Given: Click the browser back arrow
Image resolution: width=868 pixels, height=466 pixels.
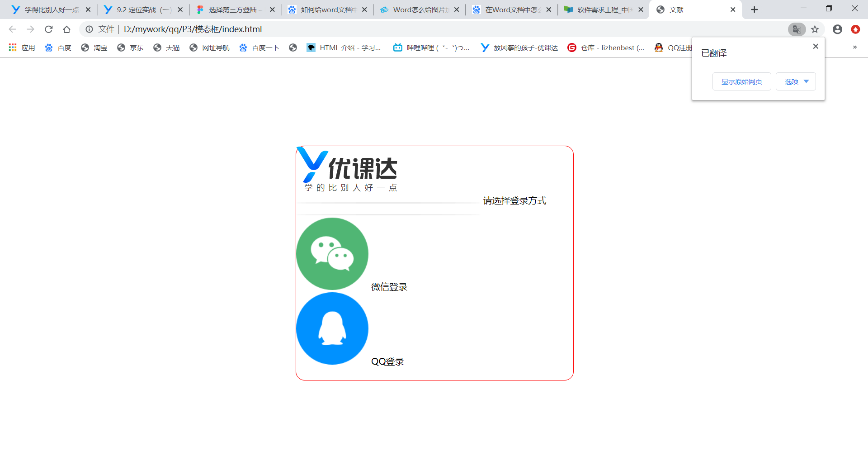Looking at the screenshot, I should tap(12, 29).
